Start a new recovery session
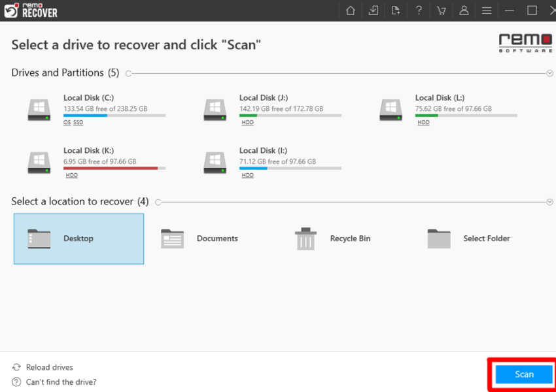The height and width of the screenshot is (392, 556). tap(396, 10)
